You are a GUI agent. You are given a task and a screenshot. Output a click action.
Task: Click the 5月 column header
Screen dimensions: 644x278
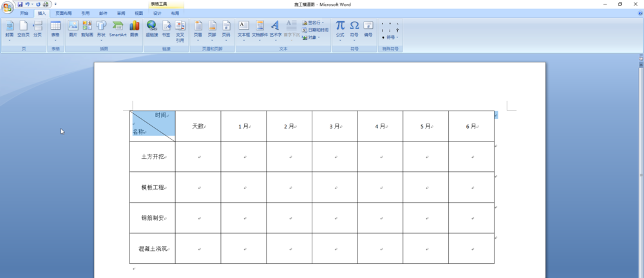click(426, 126)
